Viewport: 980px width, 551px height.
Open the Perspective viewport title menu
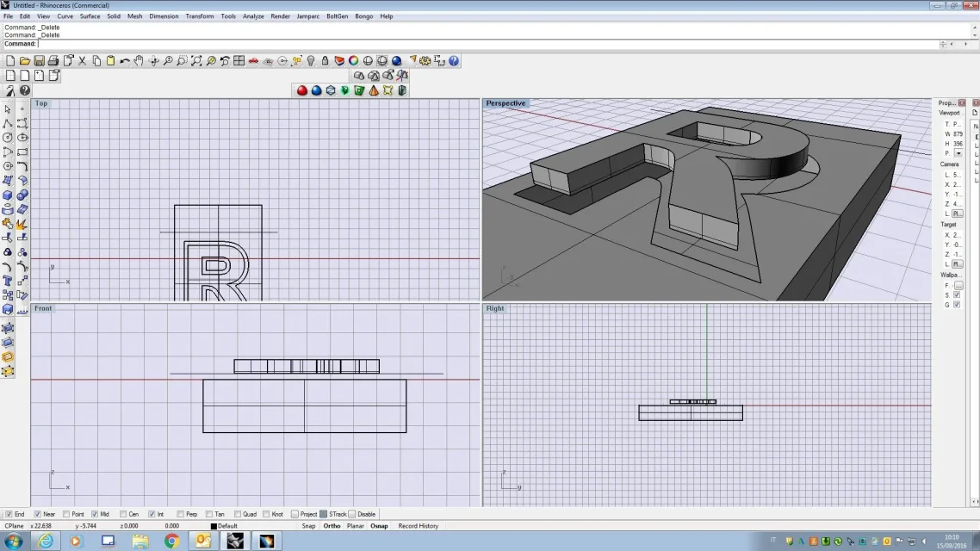pyautogui.click(x=506, y=103)
